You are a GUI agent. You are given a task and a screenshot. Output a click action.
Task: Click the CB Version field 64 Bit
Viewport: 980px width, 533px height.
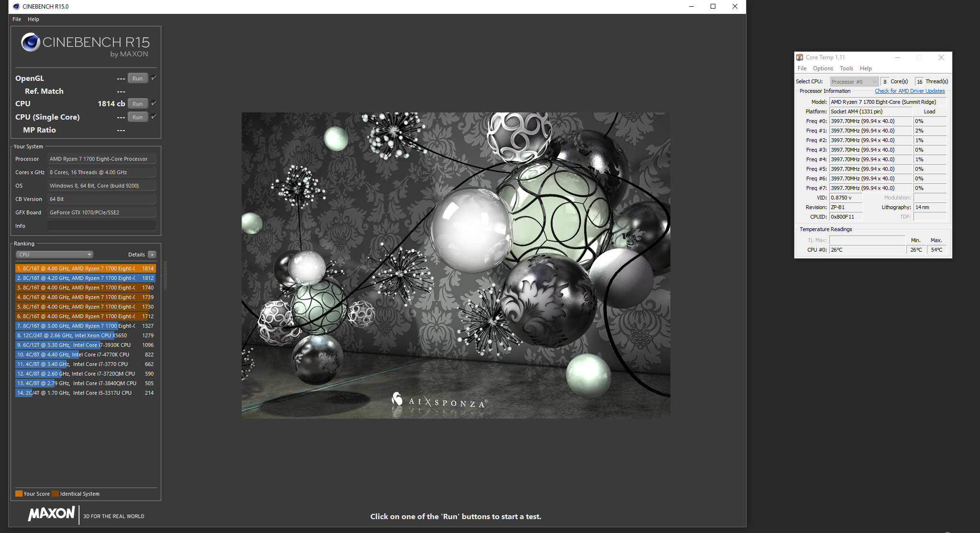click(x=101, y=199)
